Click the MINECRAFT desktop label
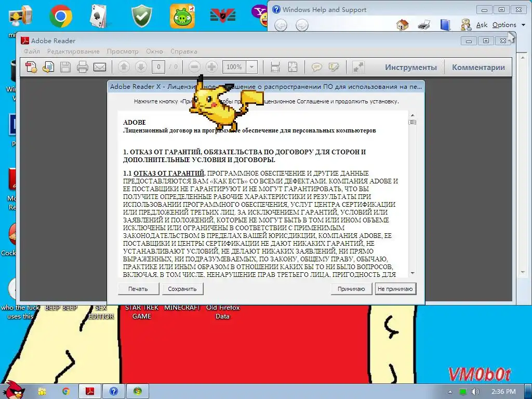Image resolution: width=532 pixels, height=399 pixels. [x=182, y=308]
